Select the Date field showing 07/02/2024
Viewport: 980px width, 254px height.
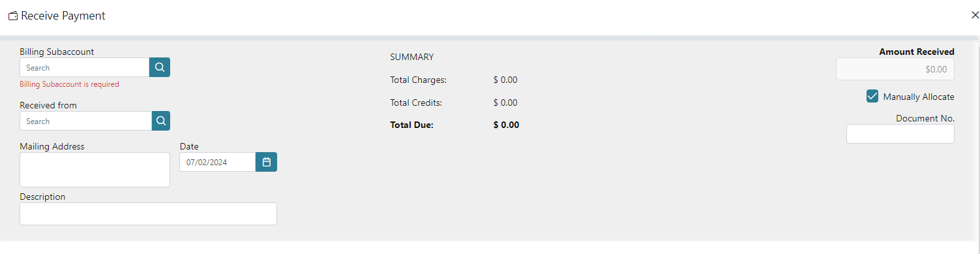217,162
